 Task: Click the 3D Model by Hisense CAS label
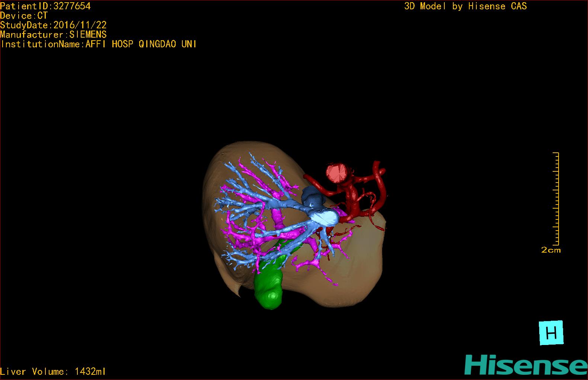(x=466, y=6)
